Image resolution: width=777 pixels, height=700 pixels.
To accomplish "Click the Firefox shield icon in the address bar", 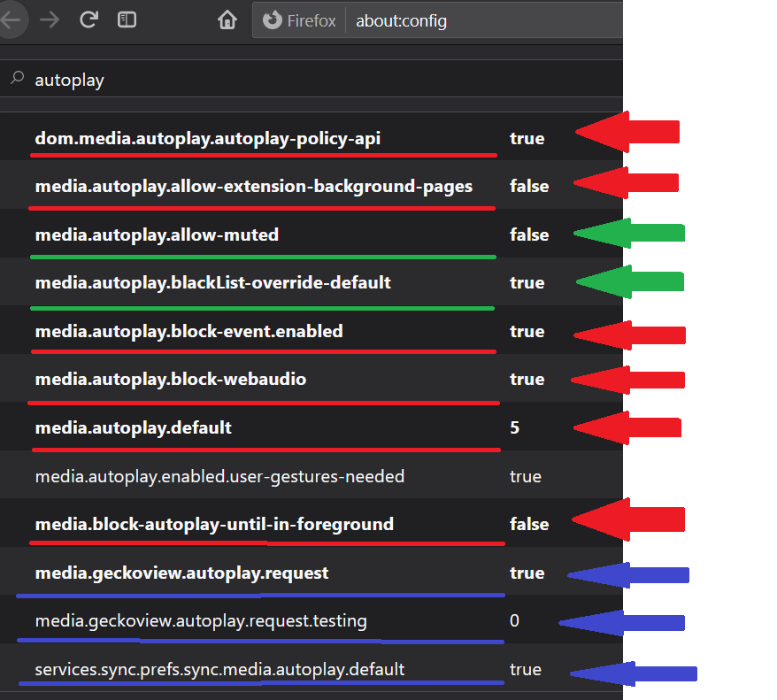I will coord(273,19).
